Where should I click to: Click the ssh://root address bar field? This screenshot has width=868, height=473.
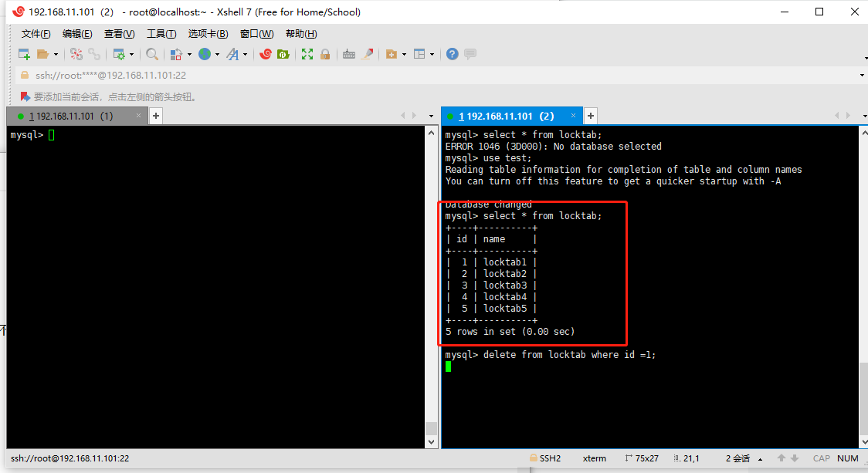(437, 76)
